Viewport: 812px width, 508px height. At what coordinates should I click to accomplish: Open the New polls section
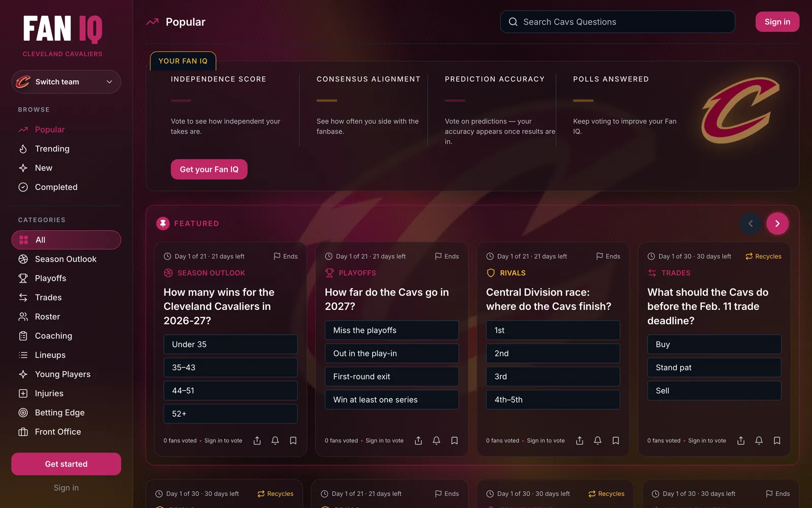point(66,168)
